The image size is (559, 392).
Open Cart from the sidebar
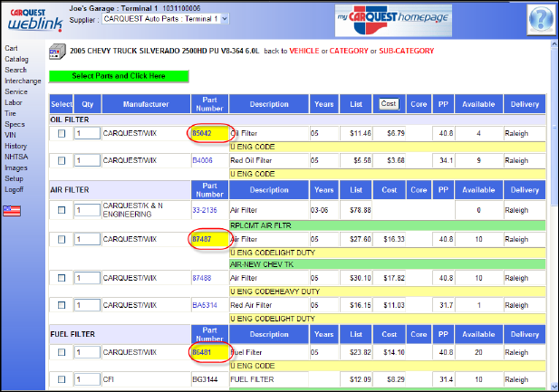coord(11,48)
